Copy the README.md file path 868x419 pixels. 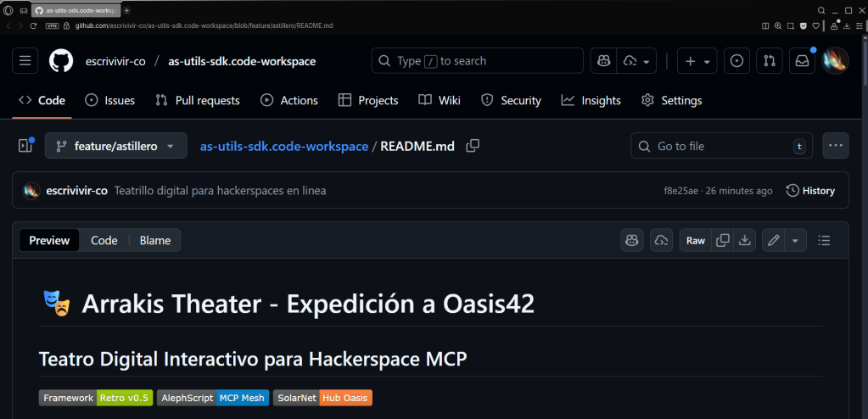click(x=473, y=146)
